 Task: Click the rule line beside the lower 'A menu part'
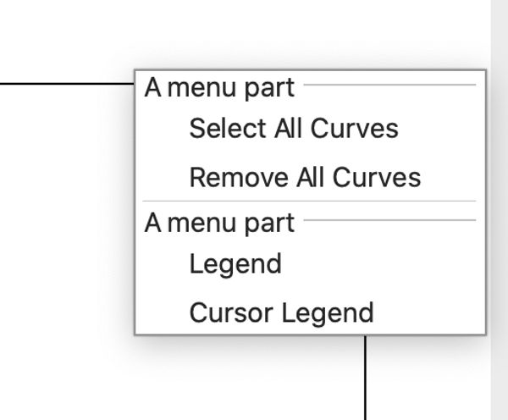coord(389,220)
